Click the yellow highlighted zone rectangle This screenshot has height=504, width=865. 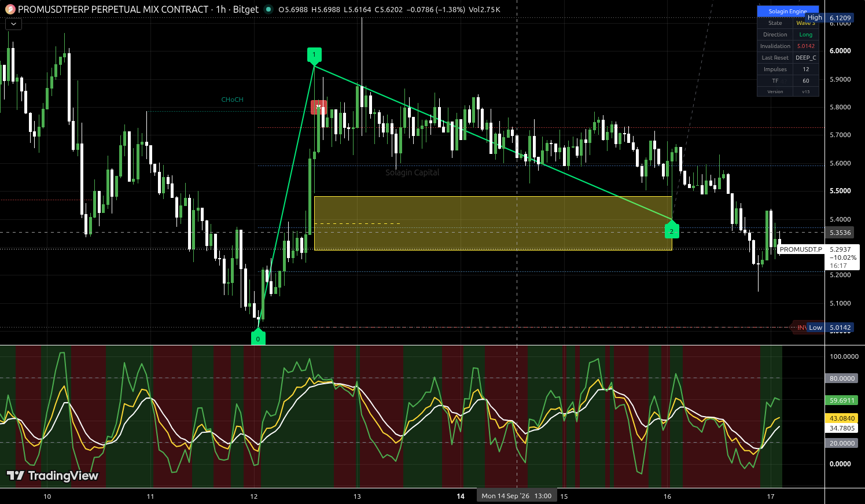(493, 223)
